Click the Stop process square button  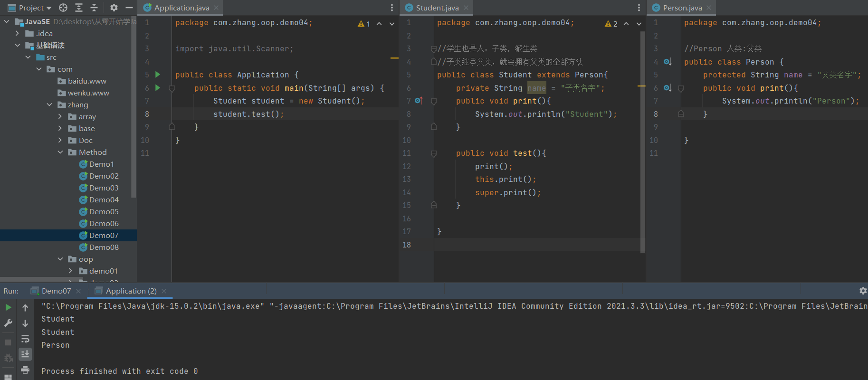(8, 342)
